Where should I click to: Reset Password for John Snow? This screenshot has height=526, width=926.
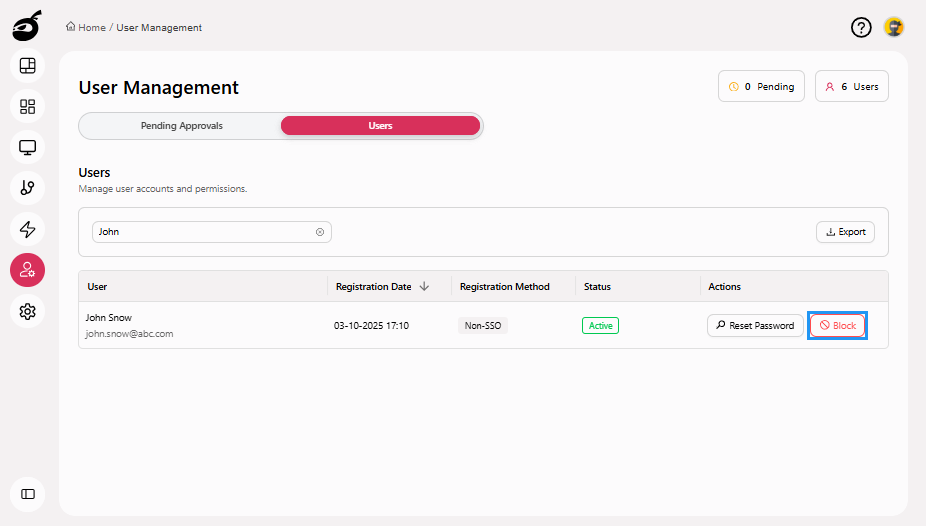tap(755, 325)
